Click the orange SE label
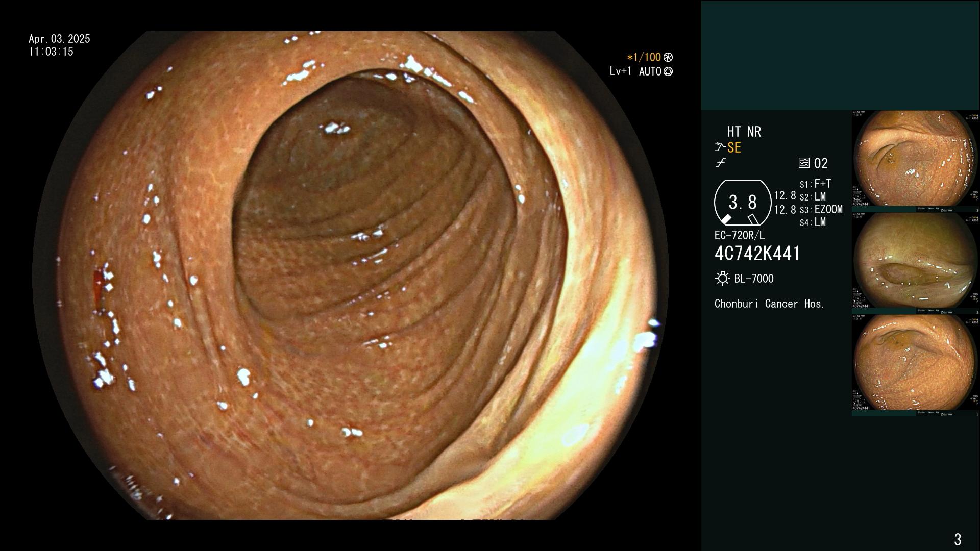This screenshot has width=980, height=551. pos(734,148)
